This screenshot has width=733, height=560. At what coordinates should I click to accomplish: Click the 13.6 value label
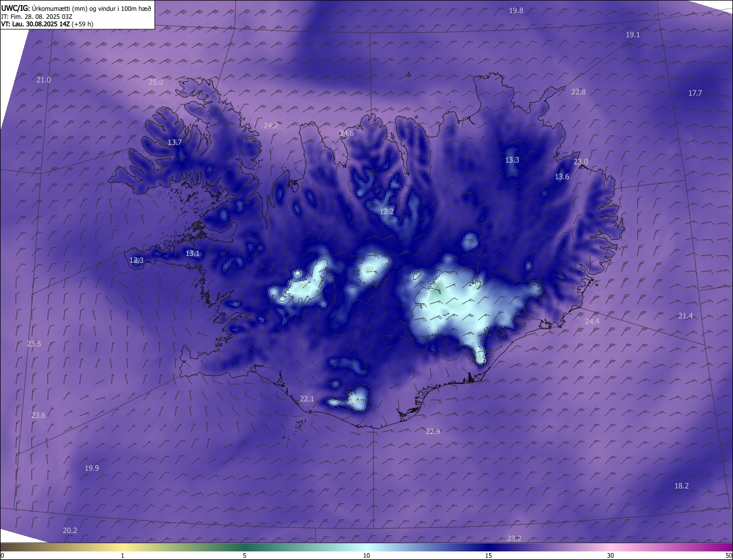562,177
